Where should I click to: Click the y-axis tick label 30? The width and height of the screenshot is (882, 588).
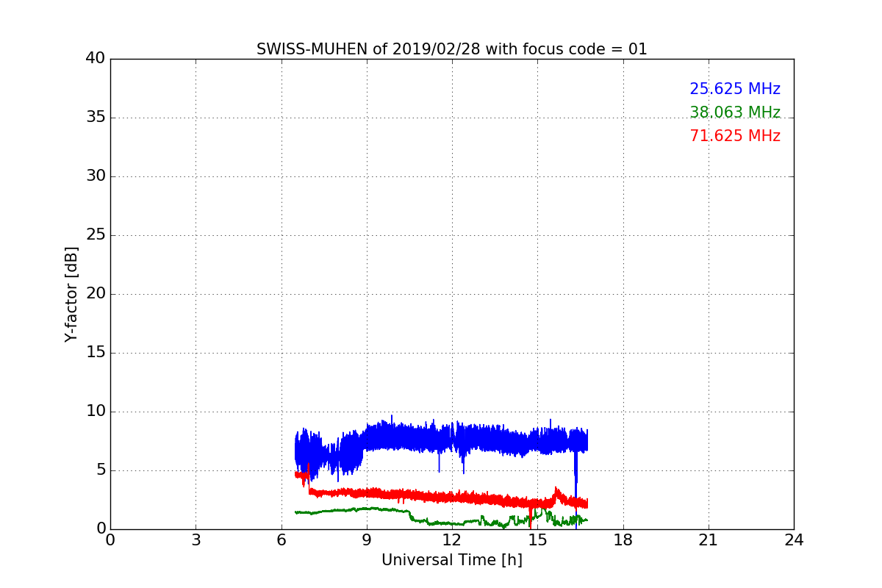tap(96, 176)
